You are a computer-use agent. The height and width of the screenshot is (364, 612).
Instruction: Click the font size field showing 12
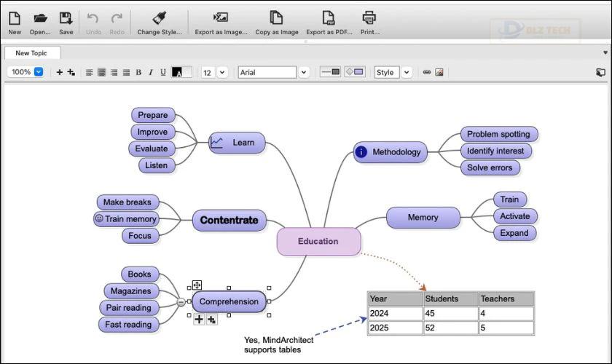pyautogui.click(x=208, y=73)
